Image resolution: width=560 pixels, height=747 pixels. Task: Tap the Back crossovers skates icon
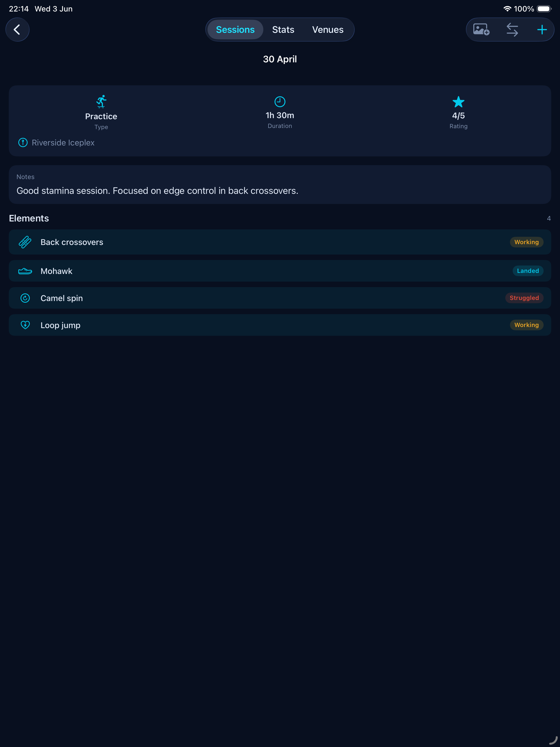(25, 242)
